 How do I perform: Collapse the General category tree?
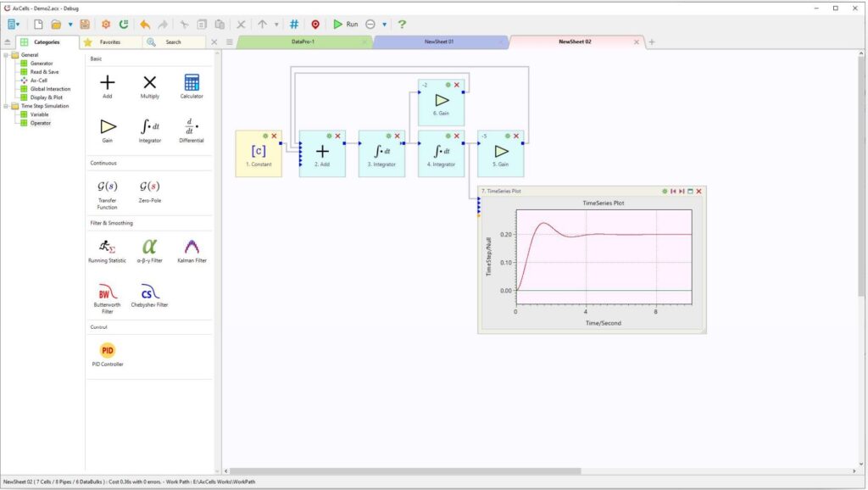(x=8, y=54)
